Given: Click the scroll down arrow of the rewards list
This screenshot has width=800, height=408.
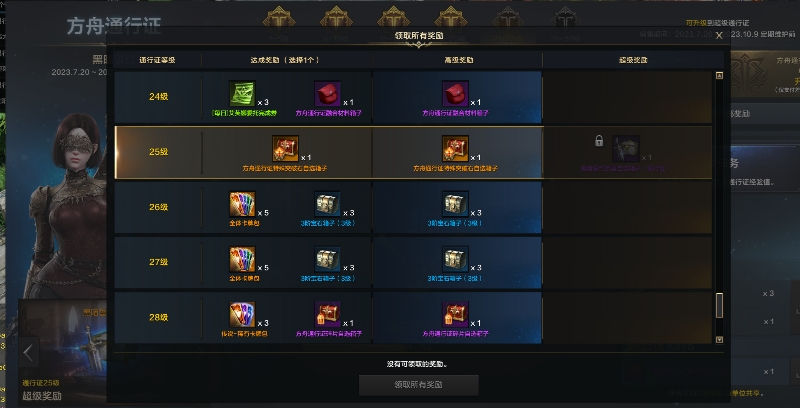Looking at the screenshot, I should point(719,340).
